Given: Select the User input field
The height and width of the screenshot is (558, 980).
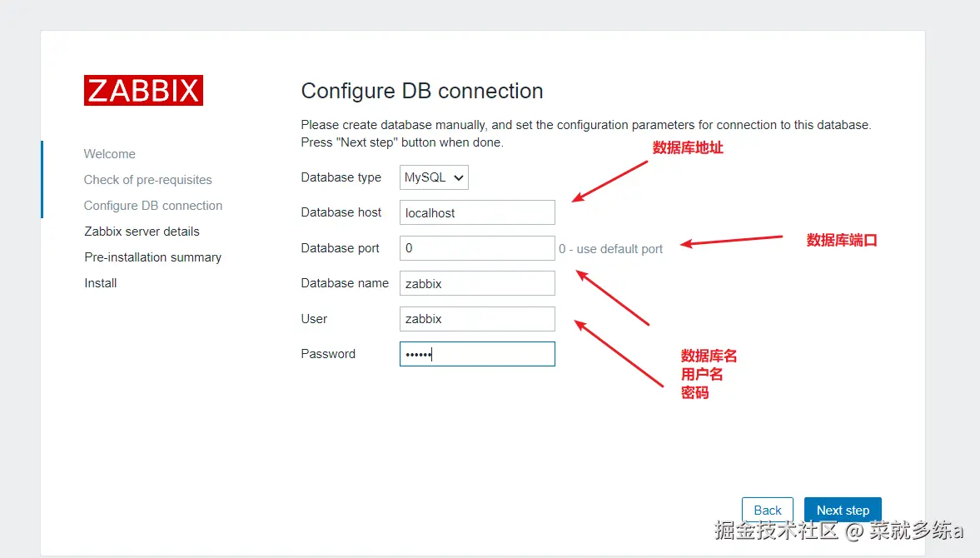Looking at the screenshot, I should (477, 319).
